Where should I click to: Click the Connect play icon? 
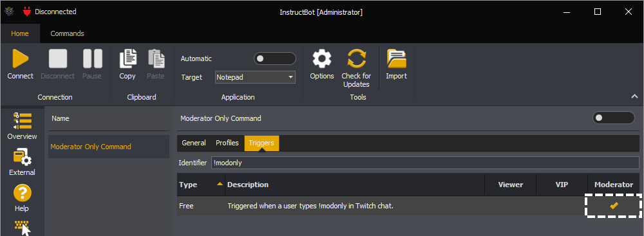click(20, 59)
